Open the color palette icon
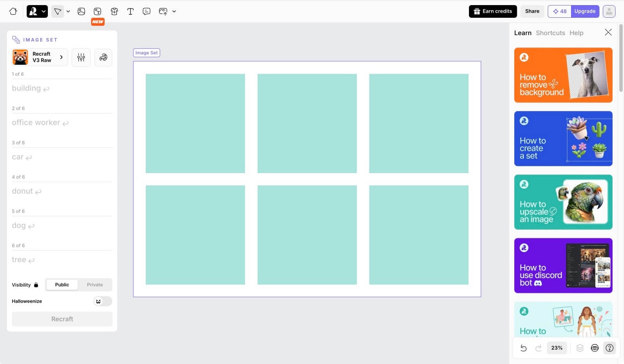The image size is (624, 364). [103, 58]
